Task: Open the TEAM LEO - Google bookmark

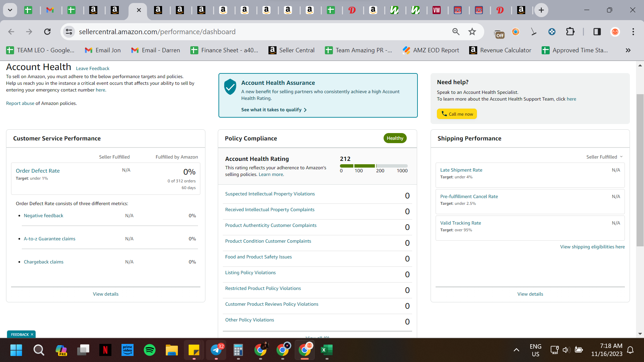Action: click(40, 50)
